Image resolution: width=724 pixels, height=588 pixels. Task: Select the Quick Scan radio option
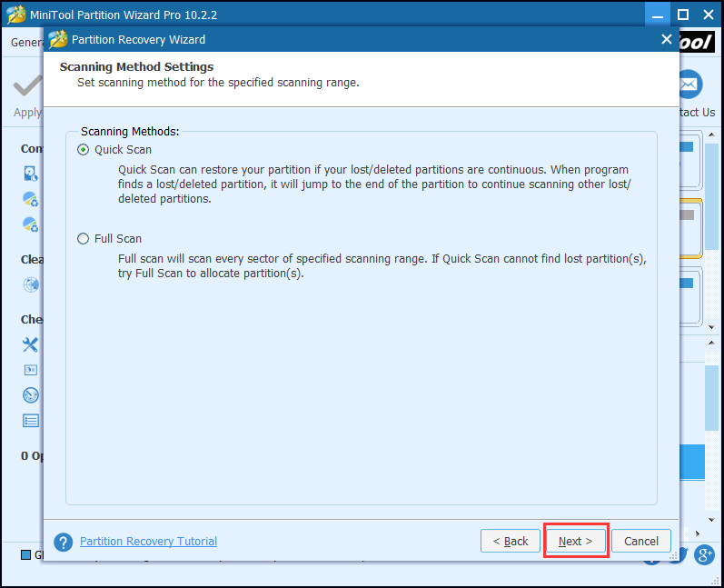coord(83,150)
